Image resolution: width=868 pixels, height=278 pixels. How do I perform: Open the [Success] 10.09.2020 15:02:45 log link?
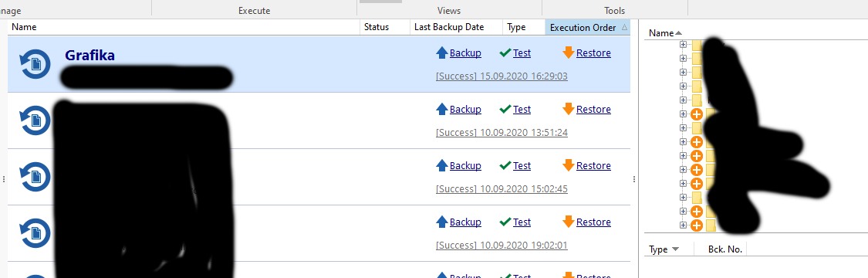point(502,189)
